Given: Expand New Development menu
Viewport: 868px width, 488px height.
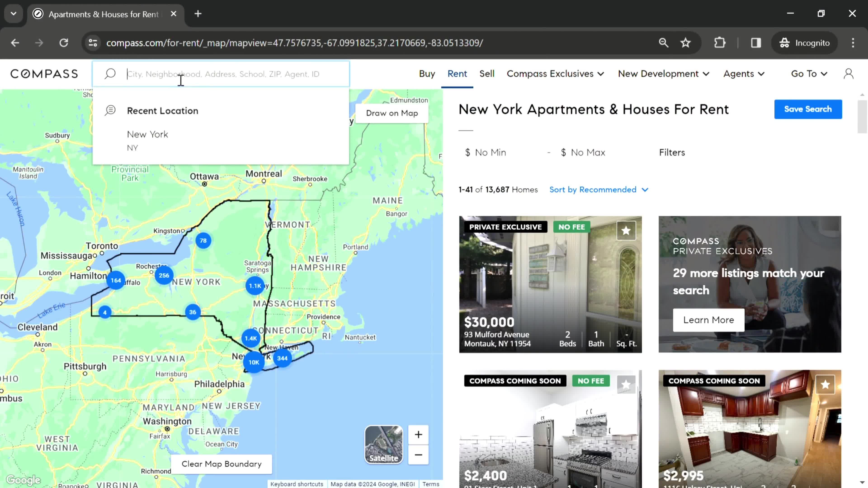Looking at the screenshot, I should [664, 74].
